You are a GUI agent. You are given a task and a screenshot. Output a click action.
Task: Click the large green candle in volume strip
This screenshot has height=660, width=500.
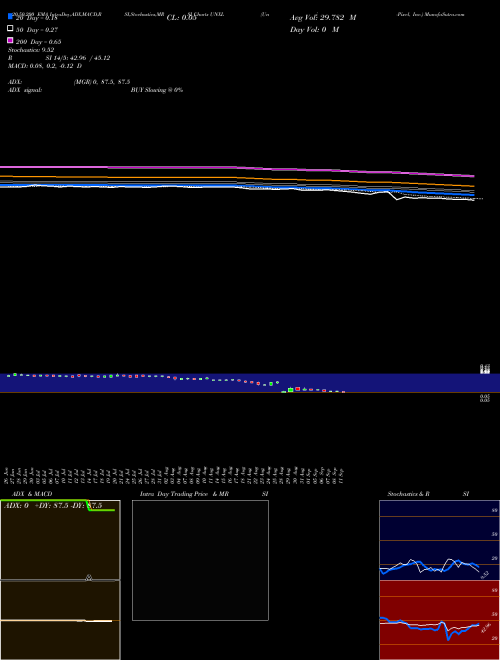[290, 390]
